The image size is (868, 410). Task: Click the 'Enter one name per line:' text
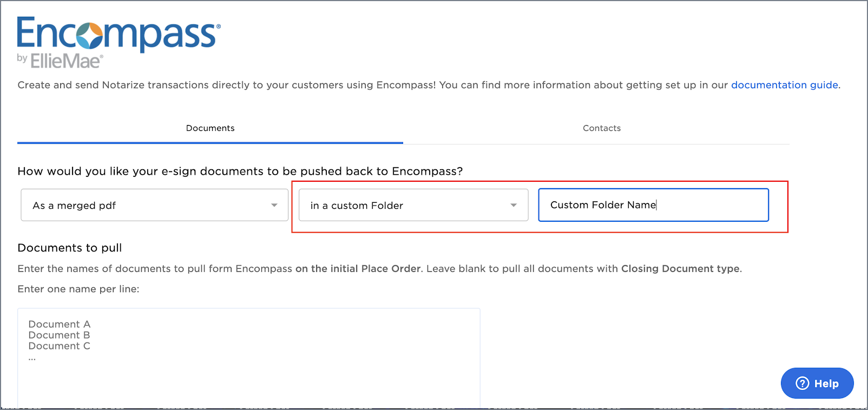[78, 289]
